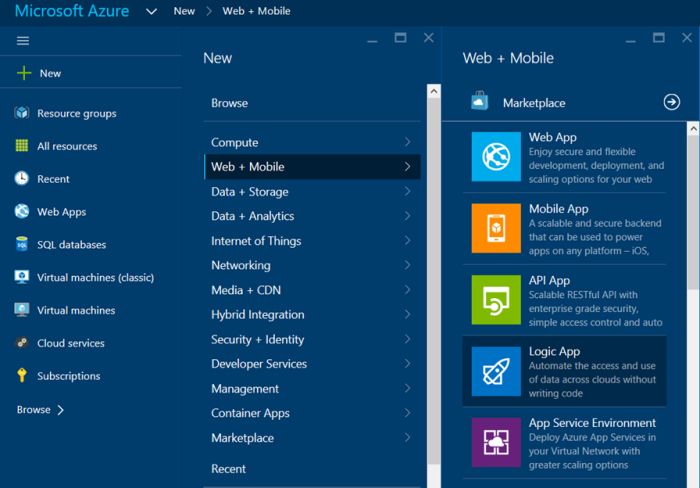
Task: Click scroll-up arrow of Web + Mobile scrollbar
Action: 693,129
